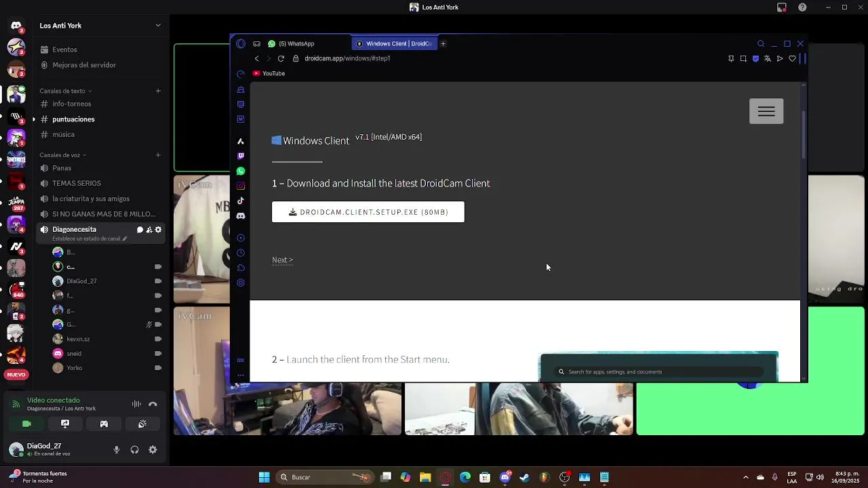This screenshot has width=868, height=488.
Task: Click the browser page vertical scrollbar
Action: [804, 134]
